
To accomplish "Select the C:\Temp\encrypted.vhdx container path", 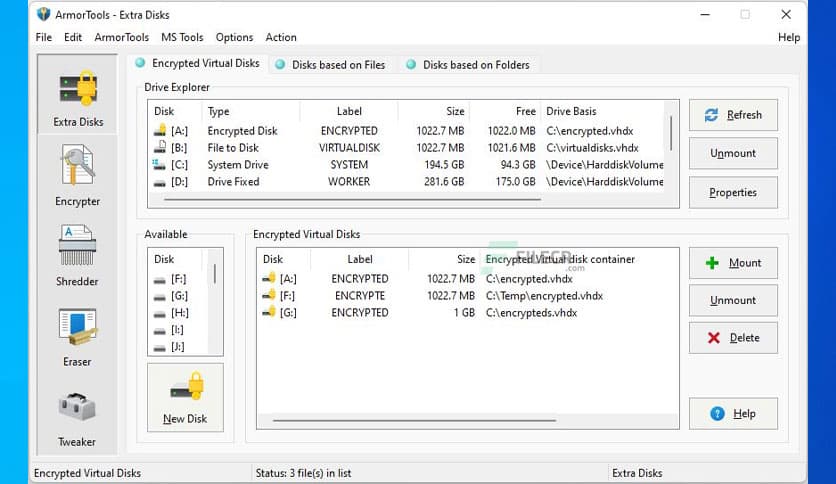I will pos(544,296).
